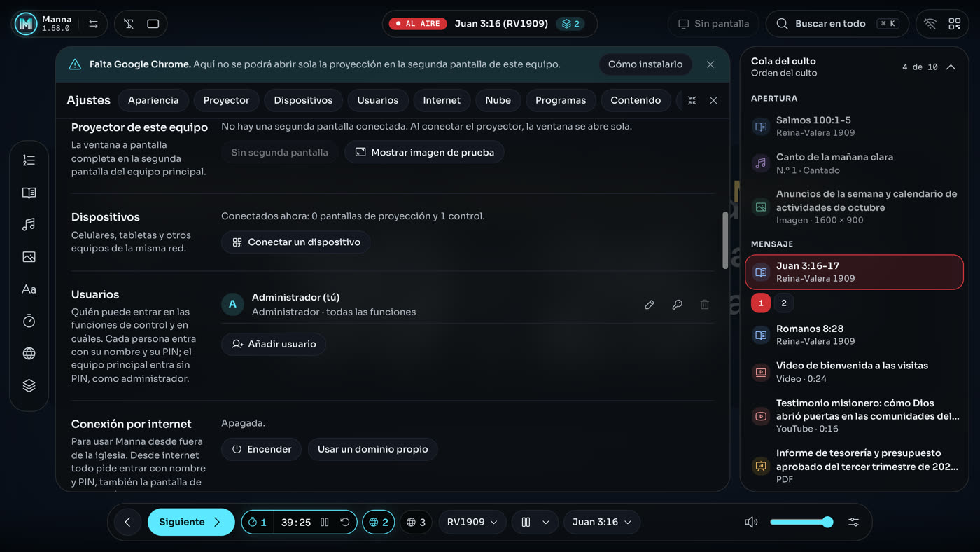Open the timer stopwatch sidebar icon
This screenshot has height=552, width=980.
pos(29,321)
